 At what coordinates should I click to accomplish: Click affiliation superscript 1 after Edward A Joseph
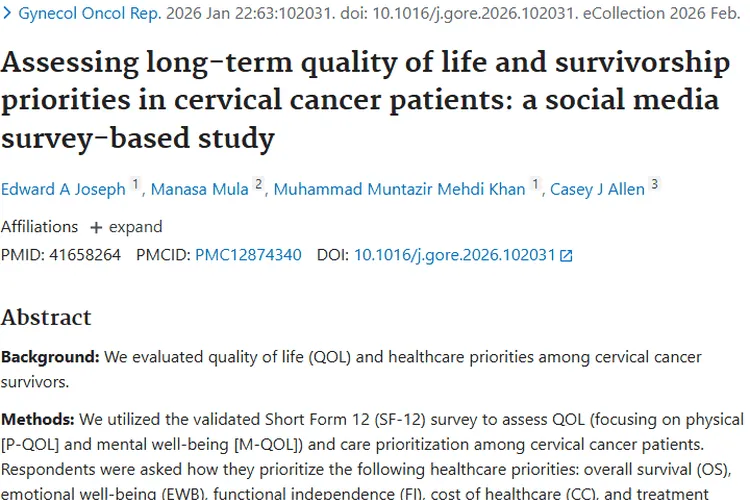click(x=136, y=185)
